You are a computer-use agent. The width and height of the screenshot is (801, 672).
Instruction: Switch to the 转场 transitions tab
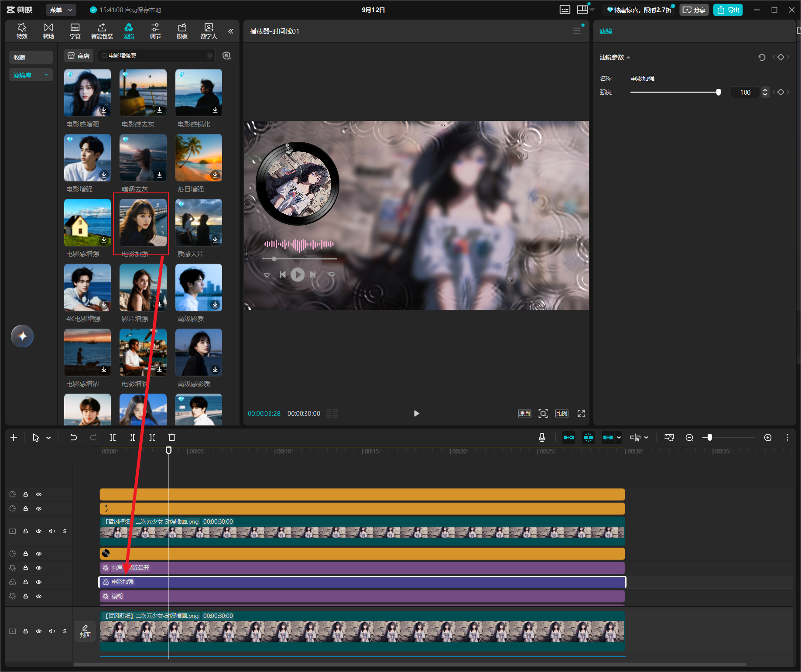point(48,31)
